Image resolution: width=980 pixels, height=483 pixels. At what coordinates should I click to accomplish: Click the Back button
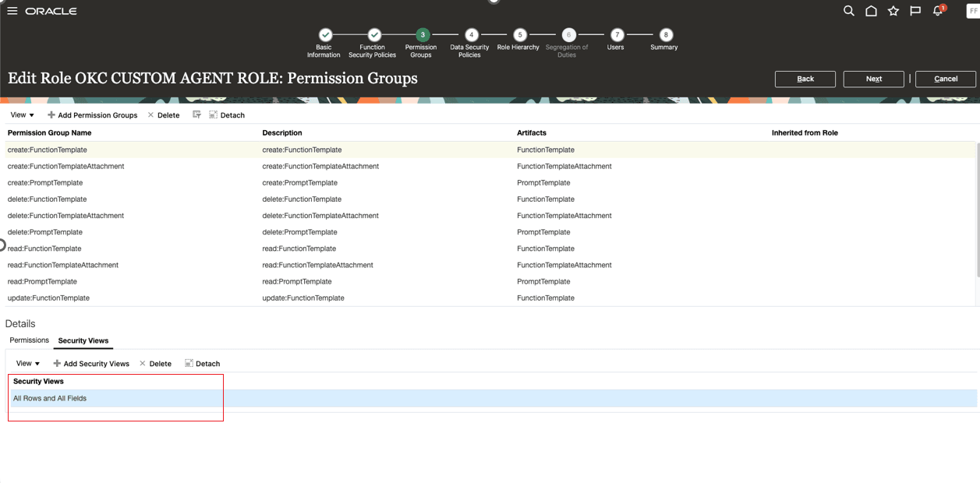point(805,79)
